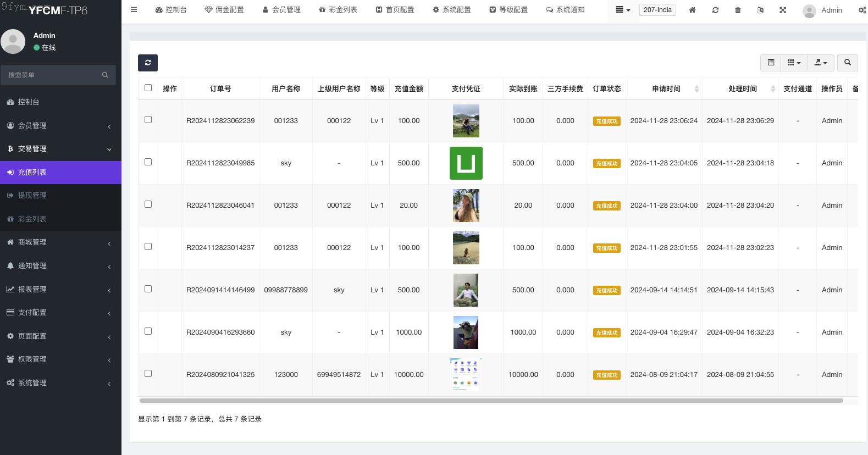Screen dimensions: 868x455
Task: Go to 提现管理 in the sidebar
Action: pyautogui.click(x=32, y=196)
